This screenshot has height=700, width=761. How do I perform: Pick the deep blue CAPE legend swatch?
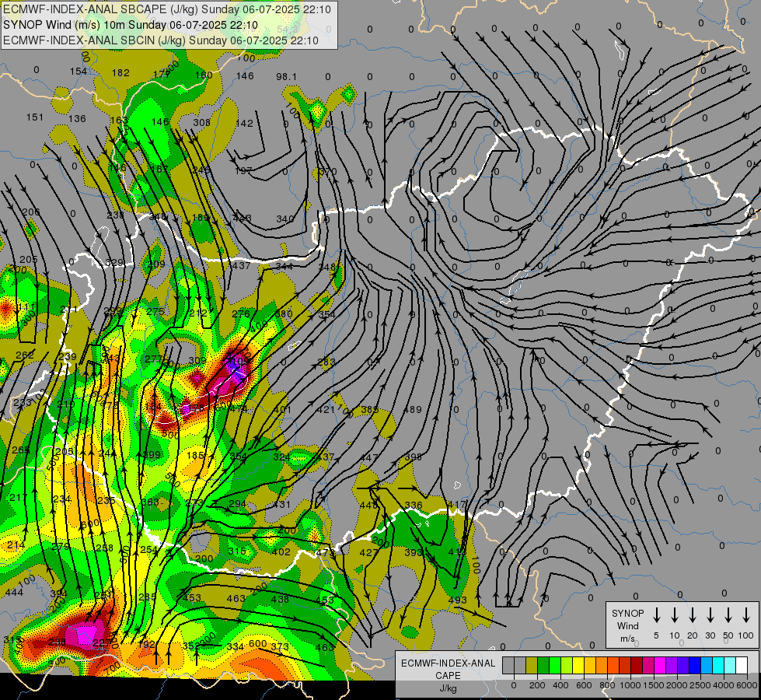pos(694,666)
